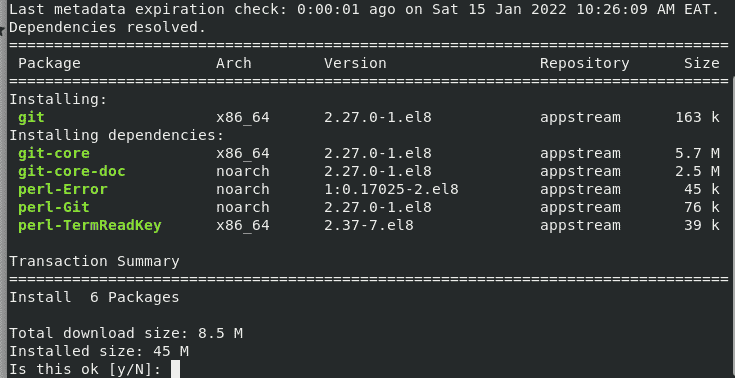Click the Installed size 45 M line
Viewport: 735px width, 378px height.
pos(99,351)
